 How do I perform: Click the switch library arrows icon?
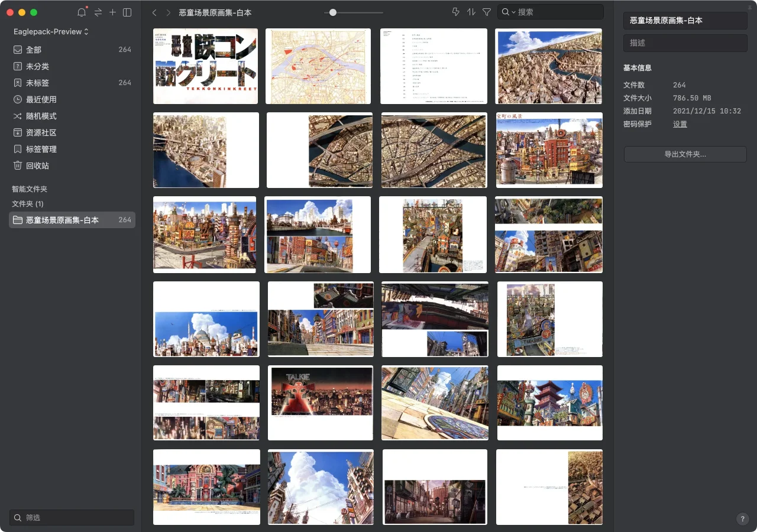pos(98,12)
